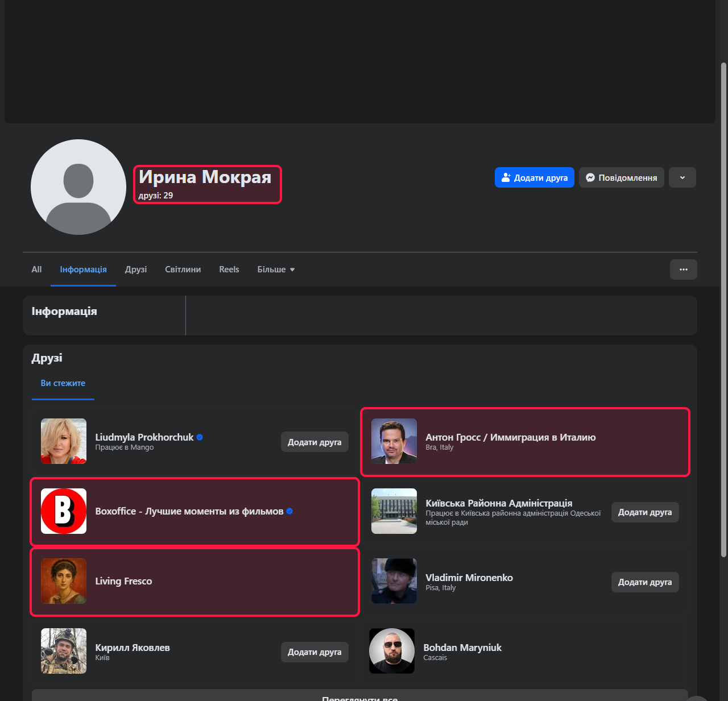Open 'Антон Гросс / Иммиграция в Италию' link
This screenshot has width=728, height=701.
point(511,437)
